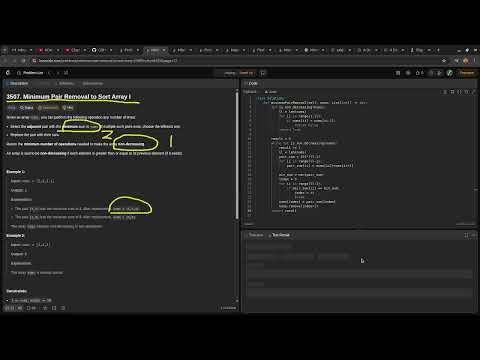
Task: Open the tab search dropdown in browser
Action: pos(4,50)
